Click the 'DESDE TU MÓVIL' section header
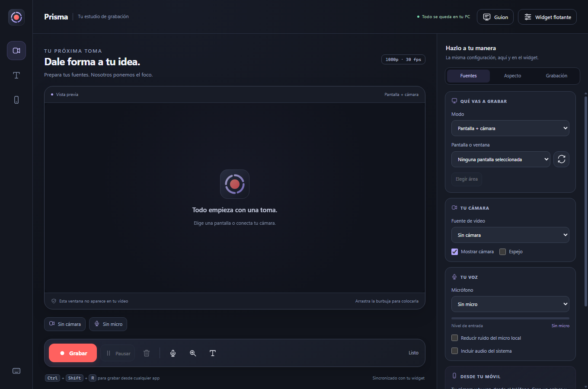Screen dimensions: 588x389 click(480, 376)
